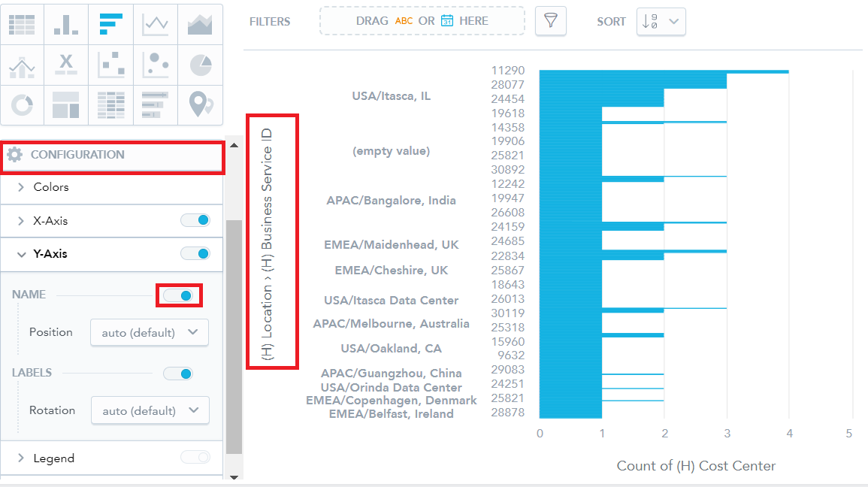This screenshot has height=487, width=868.
Task: Toggle the Y-Axis LABELS switch
Action: 178,374
